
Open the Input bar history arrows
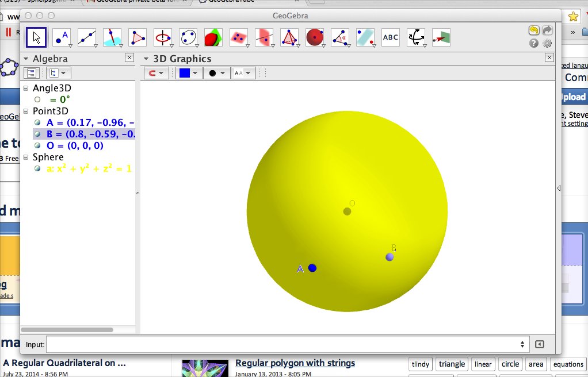[x=522, y=344]
